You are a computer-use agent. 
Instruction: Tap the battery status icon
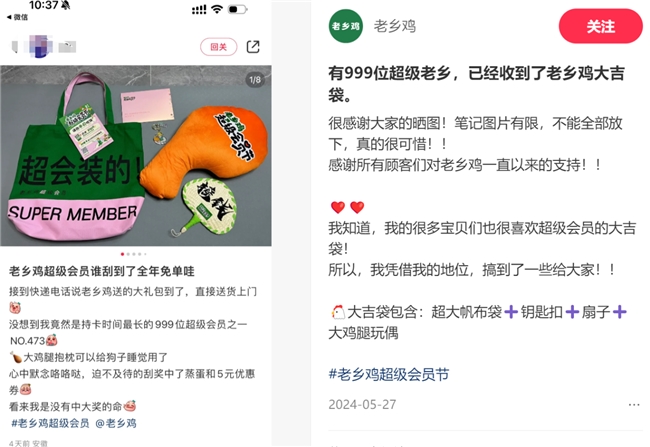pyautogui.click(x=238, y=9)
